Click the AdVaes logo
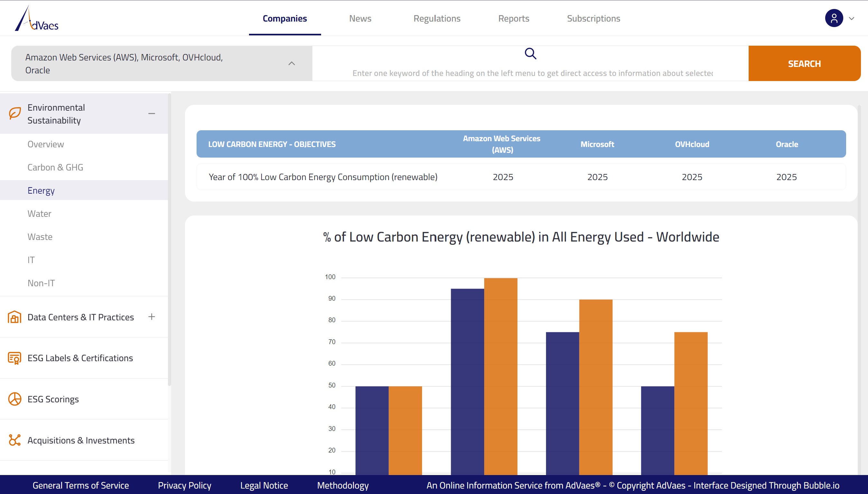The image size is (868, 494). click(x=37, y=19)
